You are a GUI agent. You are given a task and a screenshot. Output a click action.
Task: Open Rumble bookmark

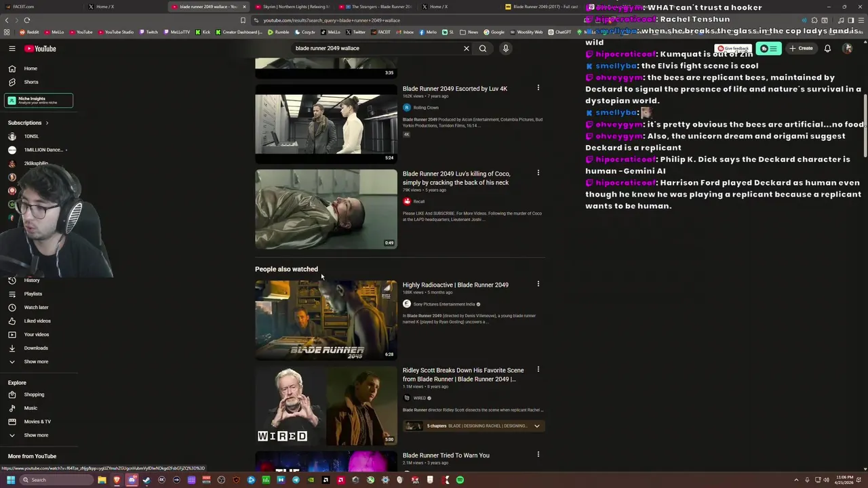279,32
